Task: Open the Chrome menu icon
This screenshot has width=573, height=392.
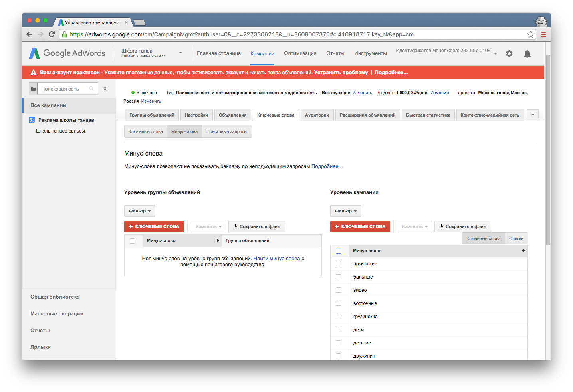Action: (543, 34)
